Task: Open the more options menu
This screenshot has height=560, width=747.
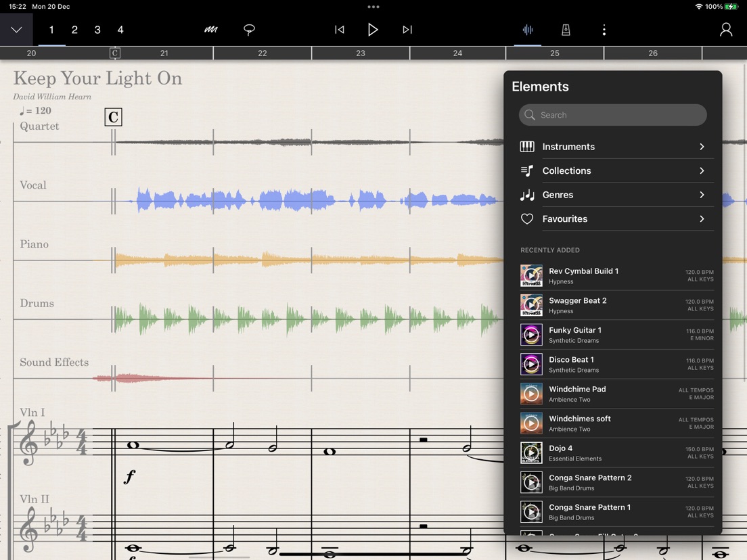Action: click(x=604, y=30)
